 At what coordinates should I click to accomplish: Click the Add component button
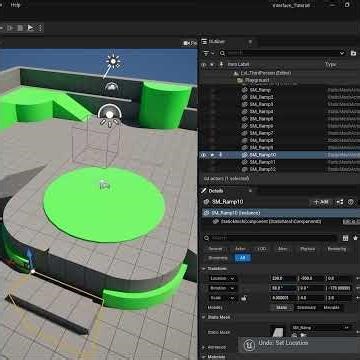[321, 202]
